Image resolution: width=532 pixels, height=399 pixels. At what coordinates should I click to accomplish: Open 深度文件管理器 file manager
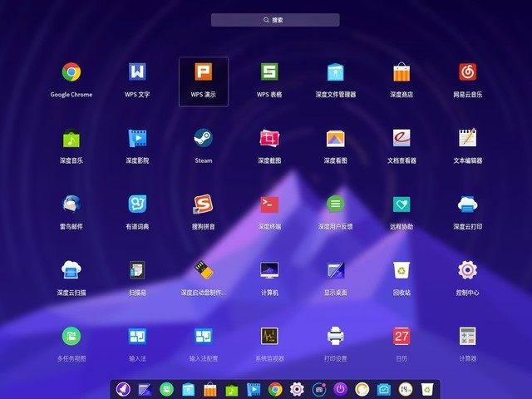pos(336,72)
